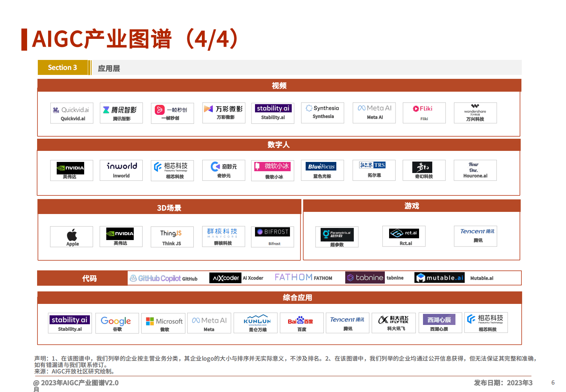Select the Baidu 百度 logo card
566x392 pixels.
click(x=302, y=323)
